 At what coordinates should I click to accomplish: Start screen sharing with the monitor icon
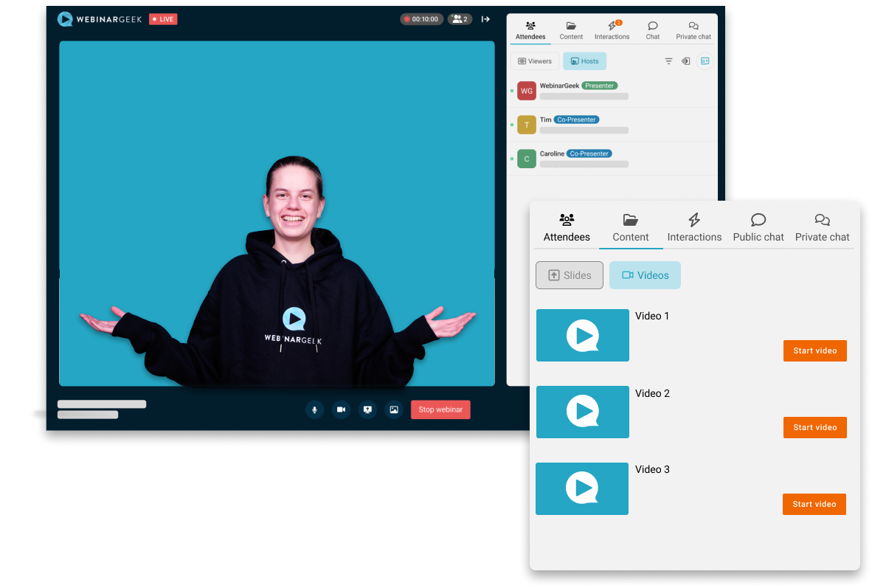[x=367, y=409]
